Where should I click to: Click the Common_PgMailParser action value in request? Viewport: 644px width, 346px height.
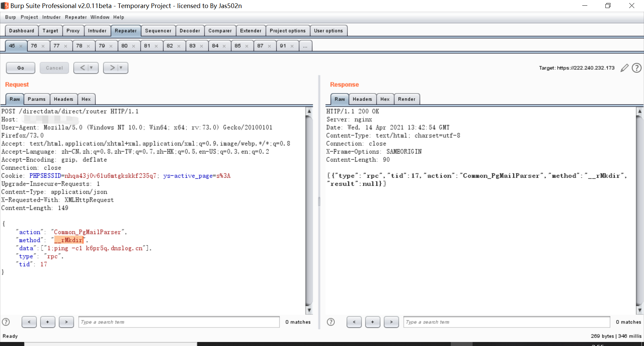[x=87, y=232]
